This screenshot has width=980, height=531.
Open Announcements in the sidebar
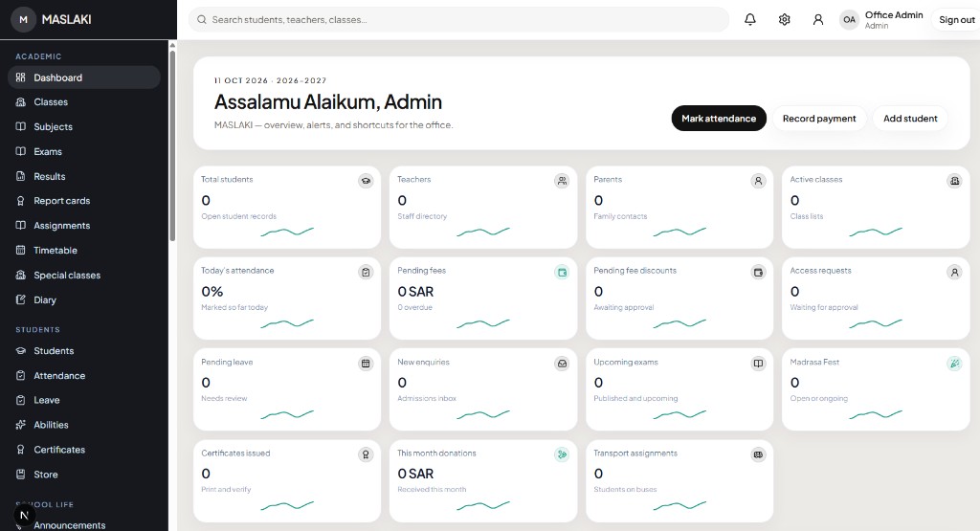pos(84,525)
